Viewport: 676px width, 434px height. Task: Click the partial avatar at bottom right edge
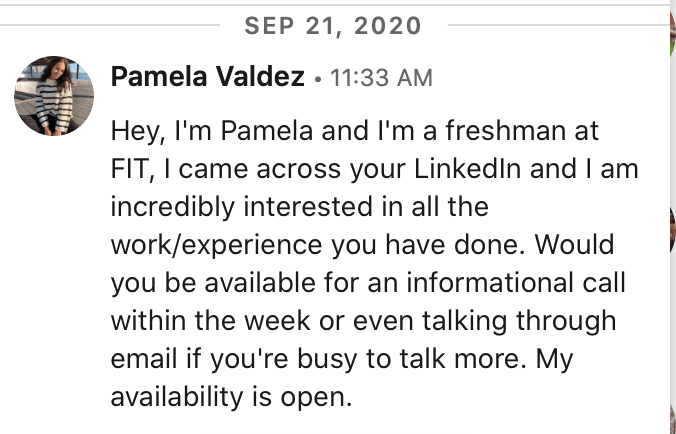coord(671,415)
